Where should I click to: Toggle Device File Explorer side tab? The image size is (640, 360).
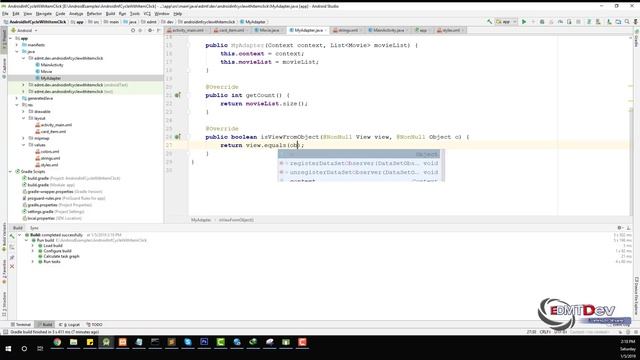point(636,296)
